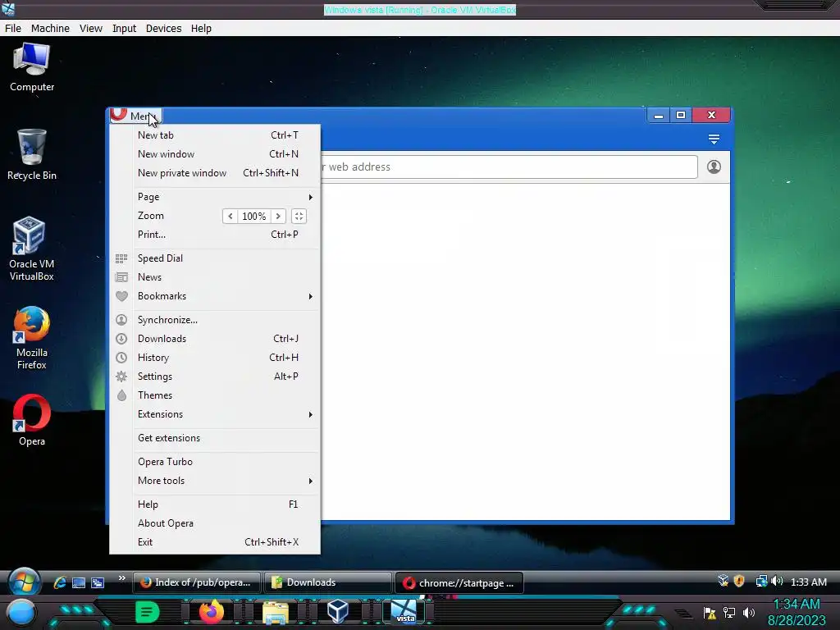Click the News newspaper icon
Viewport: 840px width, 630px height.
click(x=121, y=277)
